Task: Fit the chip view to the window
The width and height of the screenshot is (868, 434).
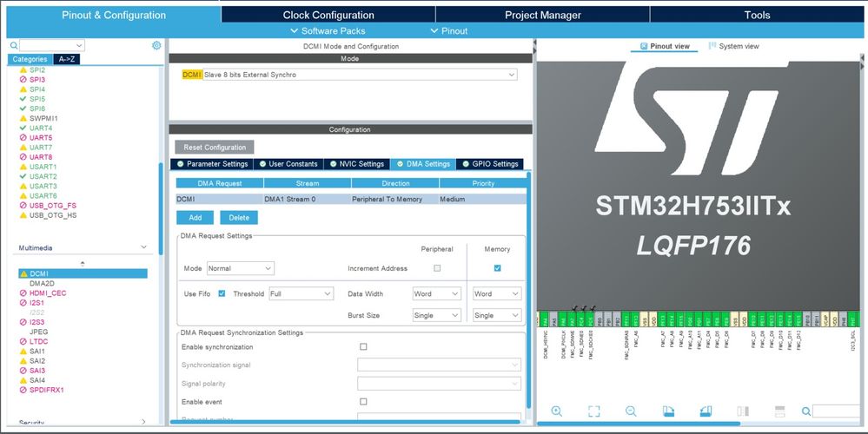Action: (594, 411)
